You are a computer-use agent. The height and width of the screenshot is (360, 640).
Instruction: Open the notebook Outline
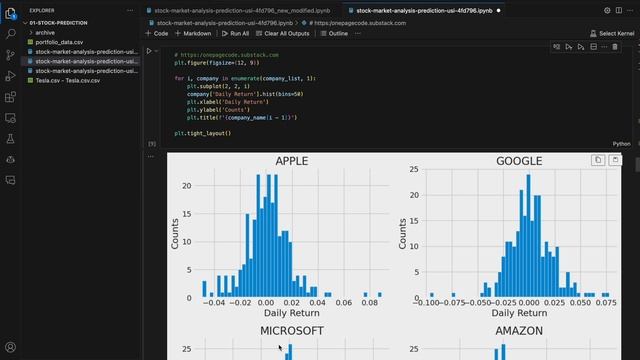tap(334, 33)
